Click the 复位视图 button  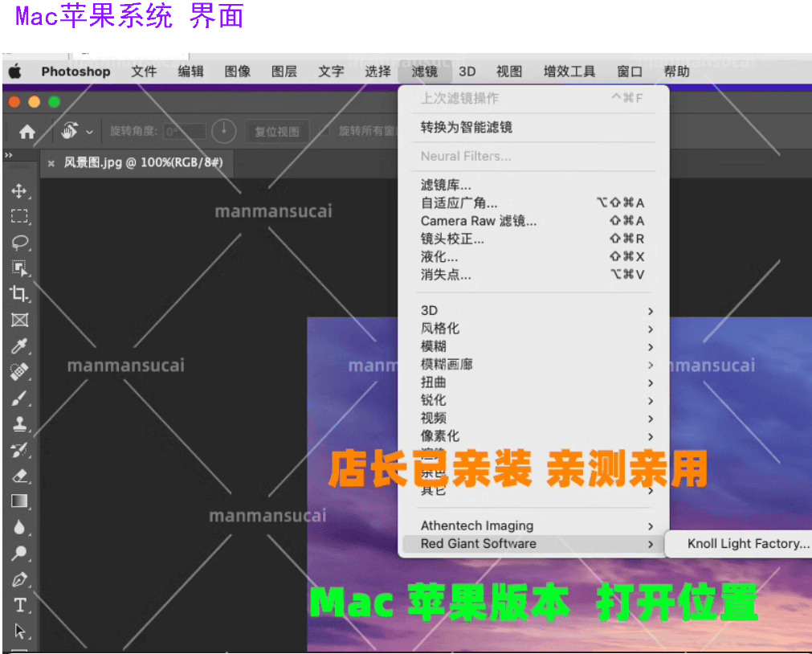coord(277,132)
